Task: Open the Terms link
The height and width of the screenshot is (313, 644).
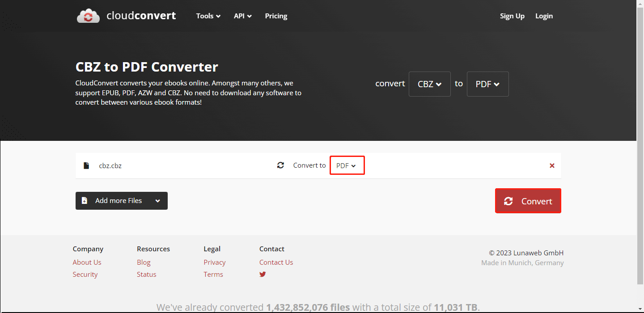Action: [x=213, y=274]
